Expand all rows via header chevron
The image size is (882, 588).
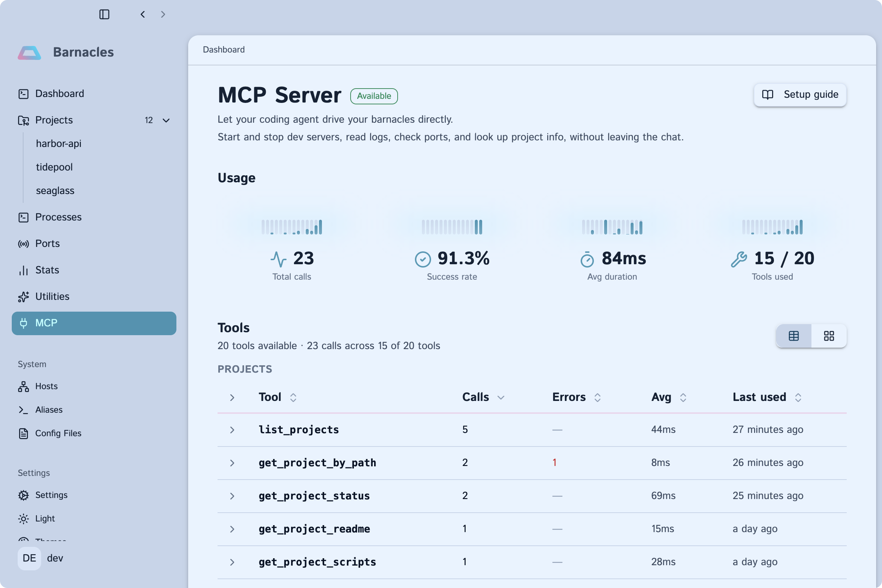click(x=232, y=398)
